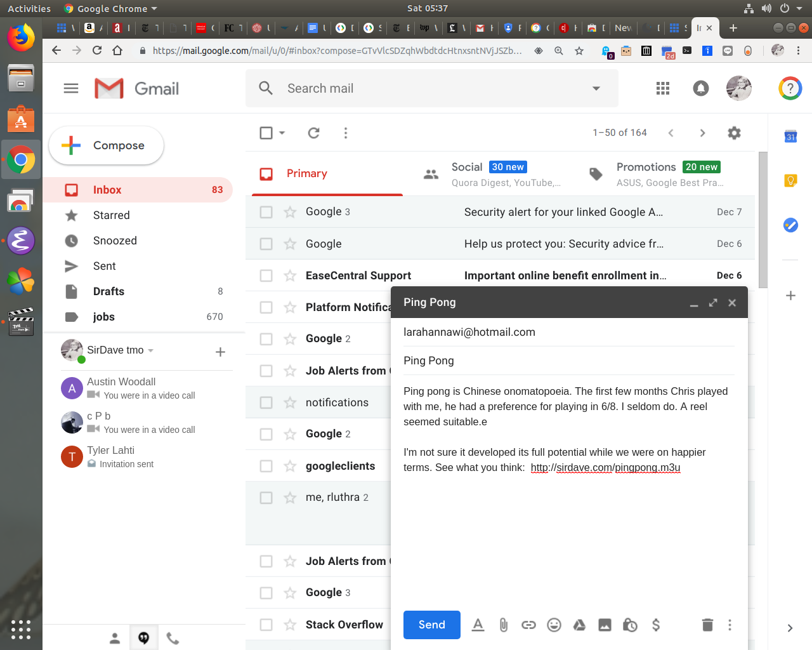Open the emoji picker in compose toolbar

[554, 625]
